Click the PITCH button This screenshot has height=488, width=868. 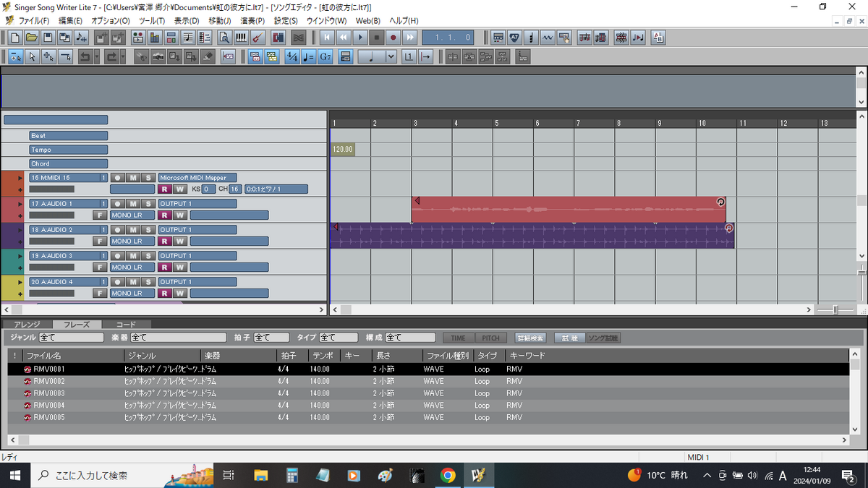[490, 338]
